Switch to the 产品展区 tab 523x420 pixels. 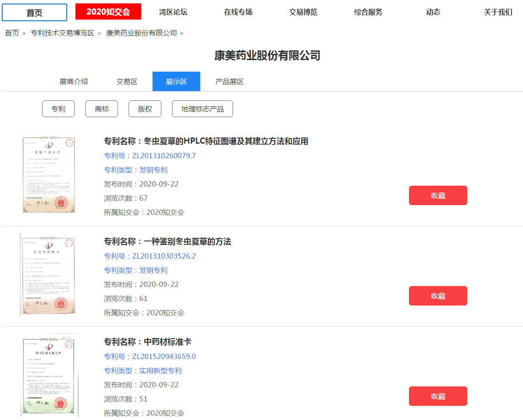pos(229,81)
